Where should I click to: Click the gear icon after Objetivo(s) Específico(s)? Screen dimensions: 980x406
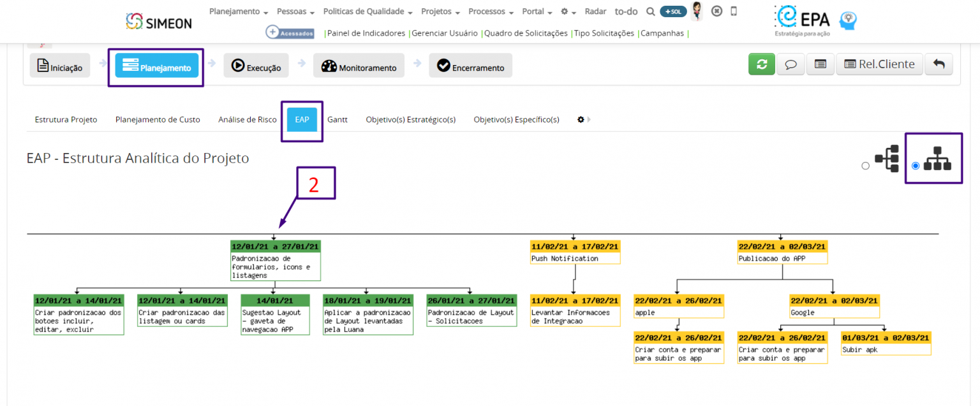[x=580, y=119]
